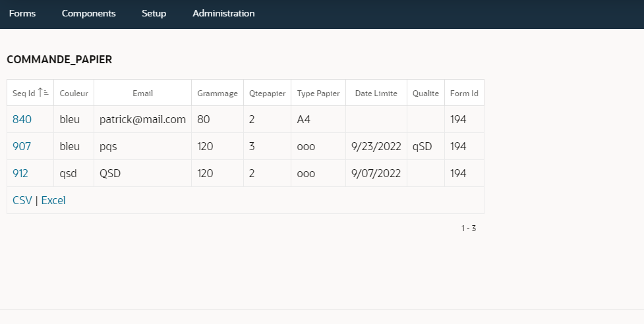Open the Forms menu
Viewport: 644px width, 324px height.
[22, 14]
